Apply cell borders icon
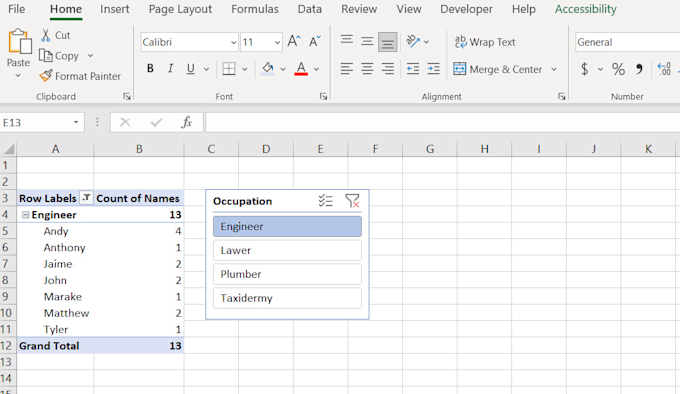Image resolution: width=680 pixels, height=394 pixels. click(229, 68)
